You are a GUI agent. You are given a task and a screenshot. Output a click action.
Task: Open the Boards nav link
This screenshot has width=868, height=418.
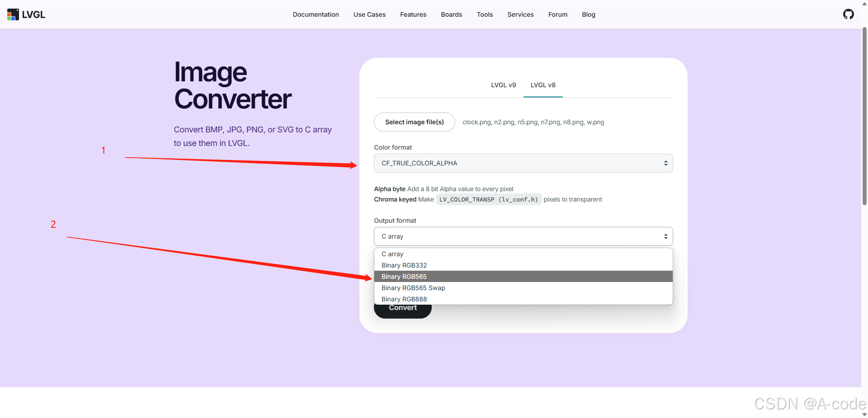click(451, 14)
